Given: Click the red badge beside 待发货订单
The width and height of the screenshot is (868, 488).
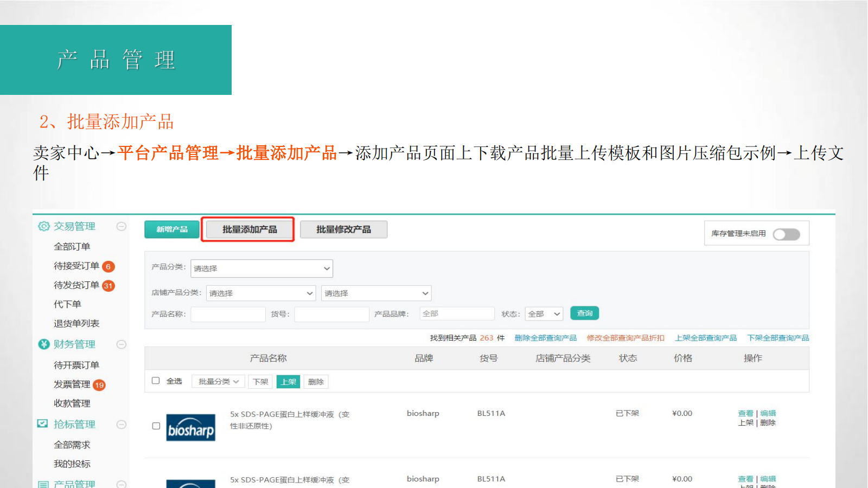Looking at the screenshot, I should 108,286.
